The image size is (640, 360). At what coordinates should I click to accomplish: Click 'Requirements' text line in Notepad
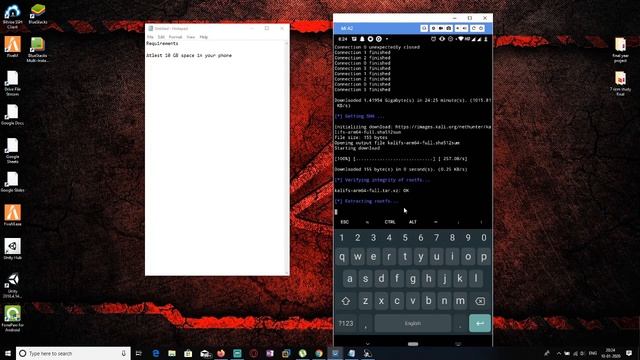162,43
